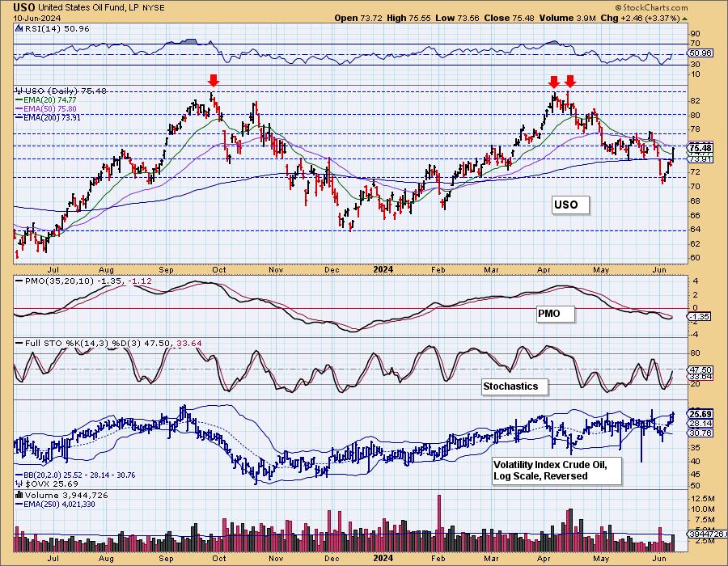Viewport: 728px width, 566px height.
Task: Click the 3944726 volume value tag
Action: [x=708, y=534]
